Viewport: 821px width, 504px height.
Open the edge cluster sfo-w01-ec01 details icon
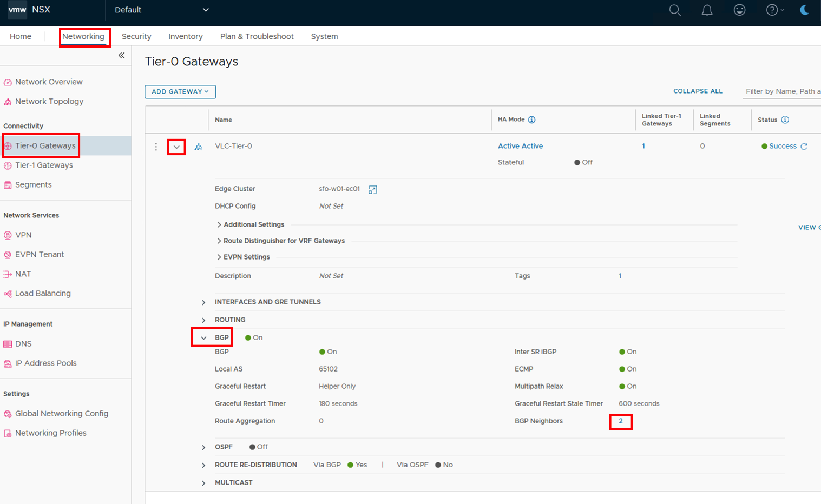(372, 189)
